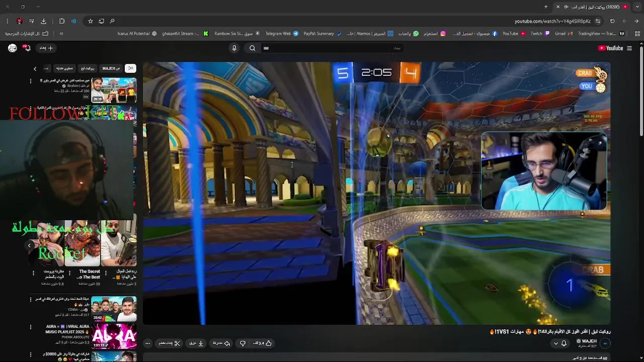This screenshot has height=362, width=644.
Task: Click the YouTube logo
Action: [610, 48]
